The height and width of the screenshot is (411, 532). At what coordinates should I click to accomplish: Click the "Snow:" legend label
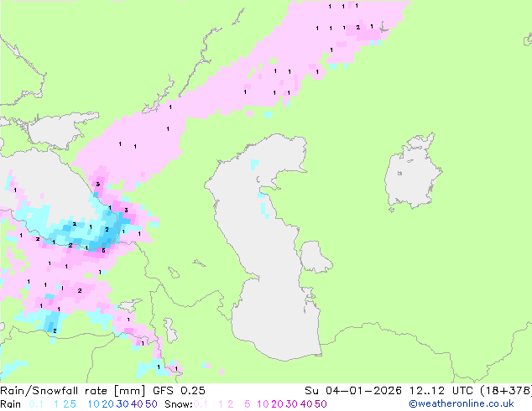point(179,404)
